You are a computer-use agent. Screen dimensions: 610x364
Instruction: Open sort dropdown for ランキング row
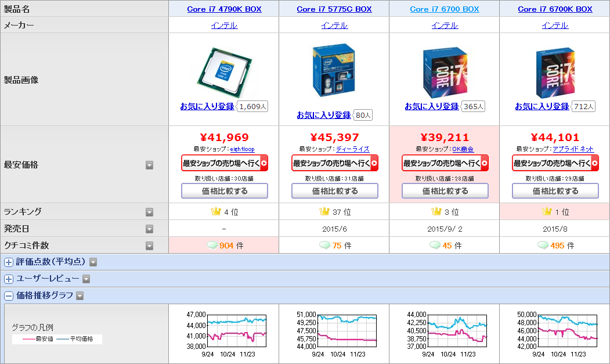click(x=149, y=212)
